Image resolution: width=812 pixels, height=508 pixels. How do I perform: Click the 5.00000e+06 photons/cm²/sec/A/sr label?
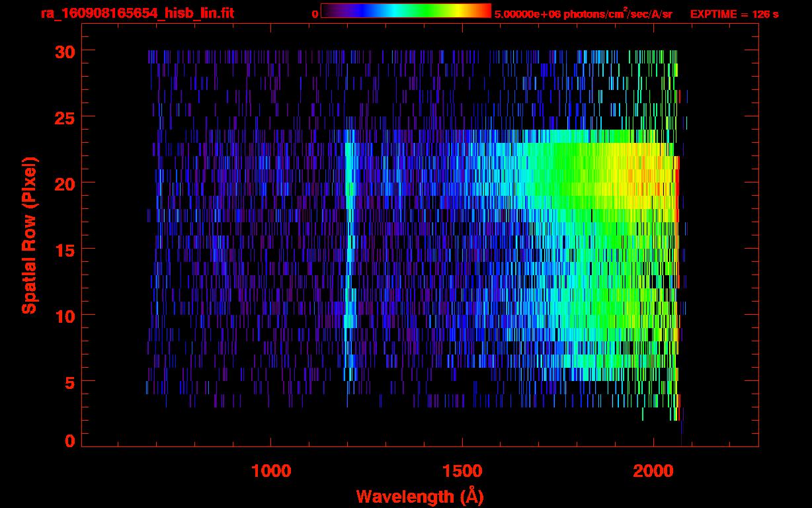pos(583,13)
